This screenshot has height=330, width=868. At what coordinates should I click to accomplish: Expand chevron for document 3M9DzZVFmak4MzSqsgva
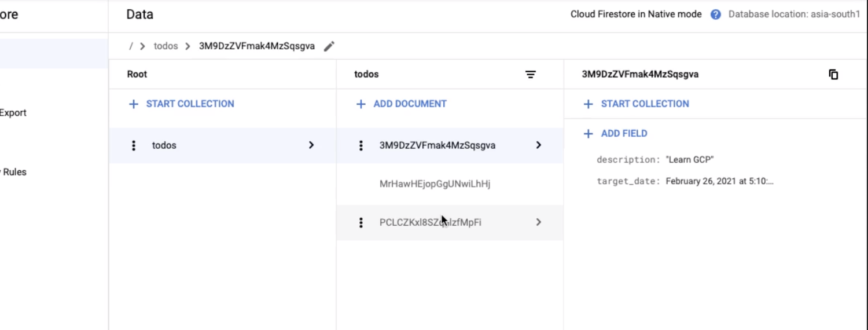tap(539, 145)
